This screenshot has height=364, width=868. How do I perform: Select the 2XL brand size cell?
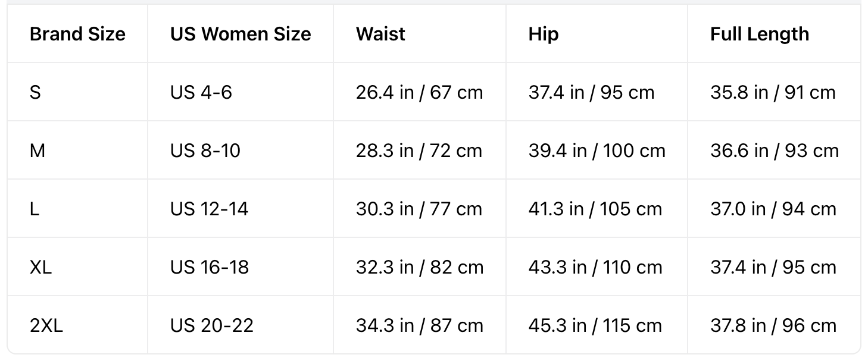tap(46, 325)
